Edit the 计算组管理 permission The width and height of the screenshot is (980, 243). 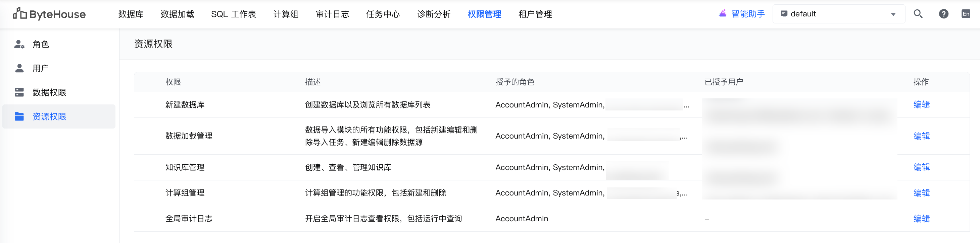(x=921, y=193)
